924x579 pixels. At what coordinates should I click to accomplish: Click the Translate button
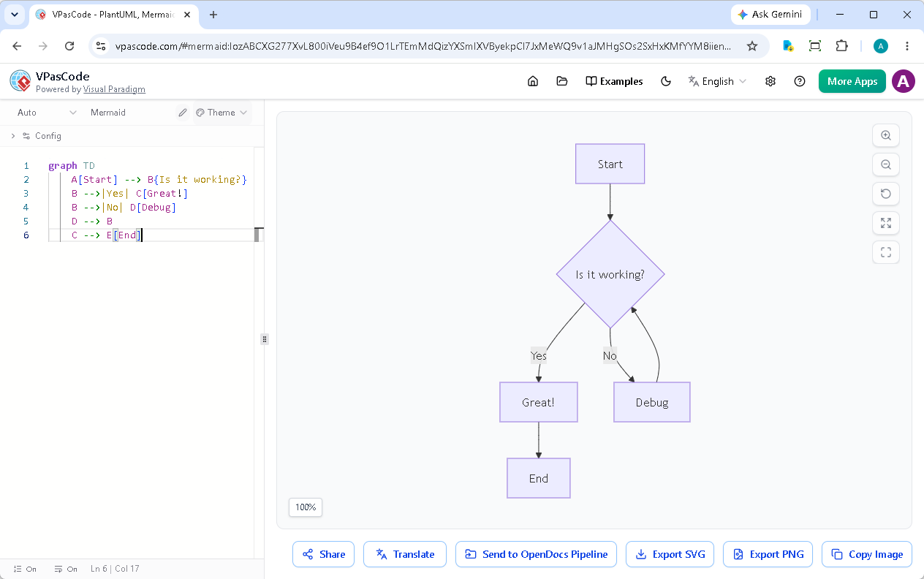coord(404,554)
